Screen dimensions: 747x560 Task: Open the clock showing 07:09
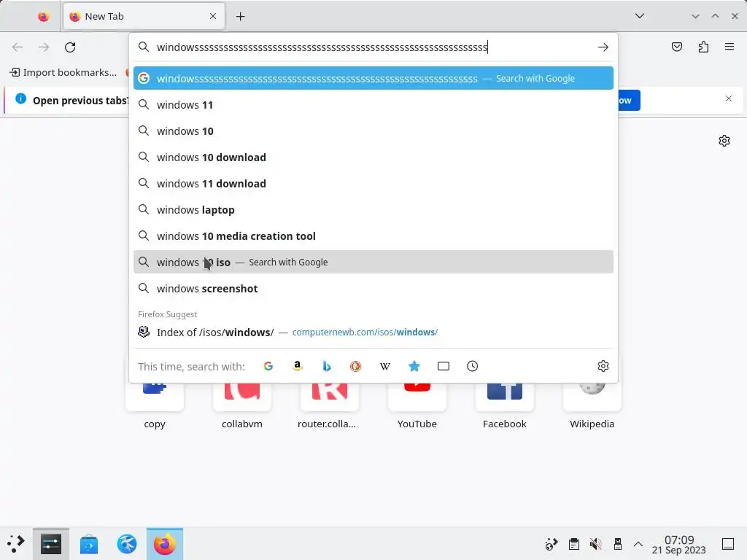pos(679,544)
